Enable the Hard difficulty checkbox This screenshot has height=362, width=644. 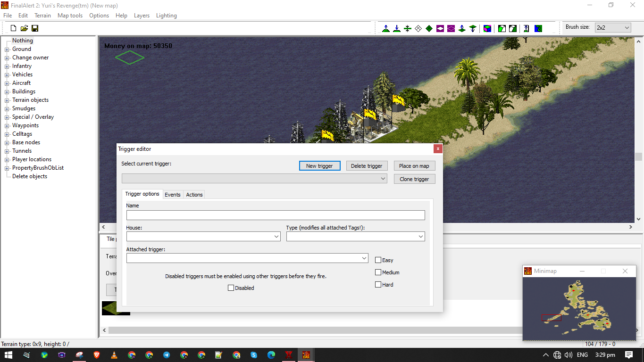[378, 284]
